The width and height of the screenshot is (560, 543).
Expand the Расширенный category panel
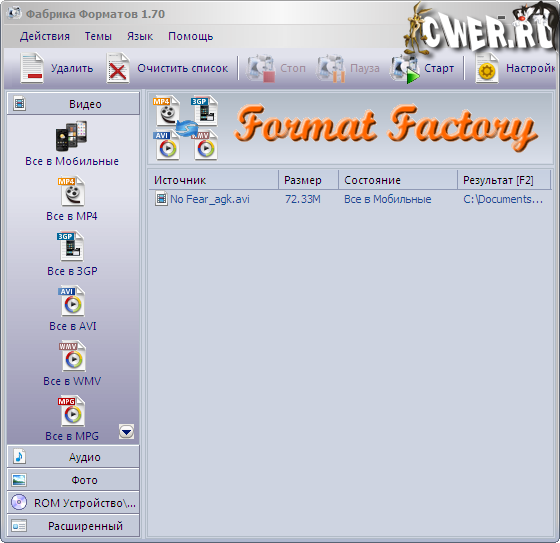tap(73, 525)
